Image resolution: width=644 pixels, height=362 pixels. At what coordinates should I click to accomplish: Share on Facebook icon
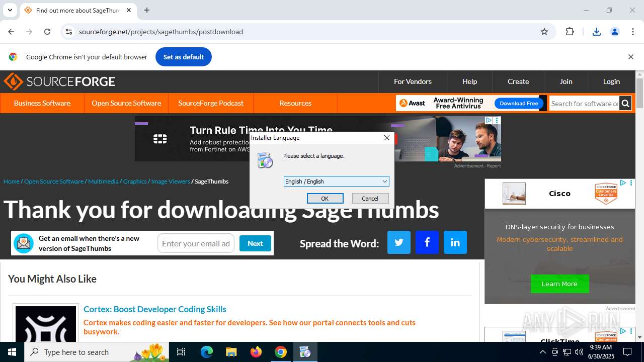(427, 242)
